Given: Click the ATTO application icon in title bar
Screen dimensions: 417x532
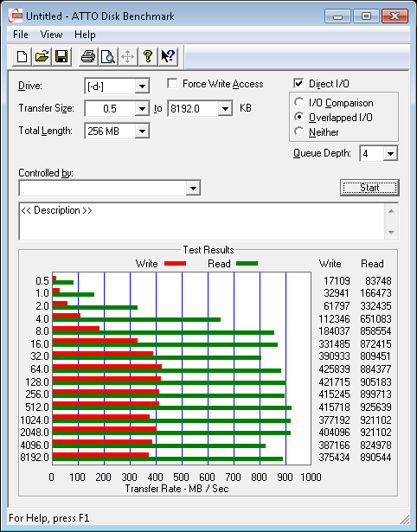Looking at the screenshot, I should pos(15,16).
